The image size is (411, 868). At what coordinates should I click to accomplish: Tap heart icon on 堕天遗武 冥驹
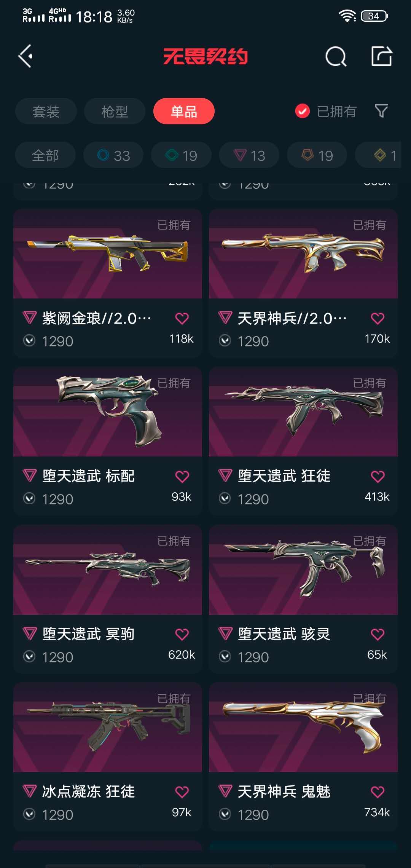(x=182, y=634)
